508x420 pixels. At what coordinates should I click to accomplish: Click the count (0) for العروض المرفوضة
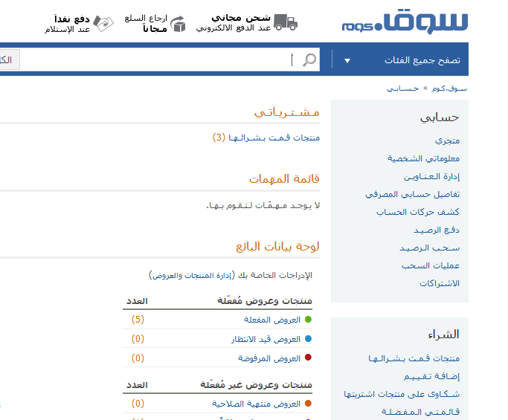[x=138, y=358]
